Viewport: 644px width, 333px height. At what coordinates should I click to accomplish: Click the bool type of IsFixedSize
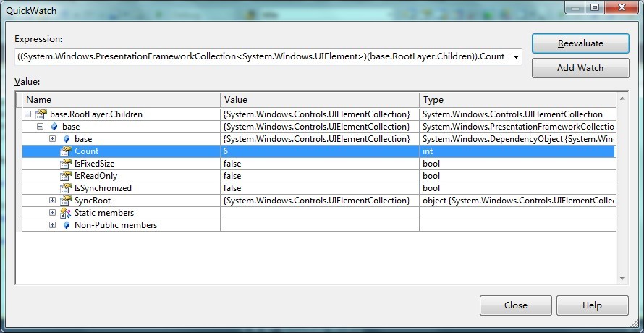coord(517,164)
